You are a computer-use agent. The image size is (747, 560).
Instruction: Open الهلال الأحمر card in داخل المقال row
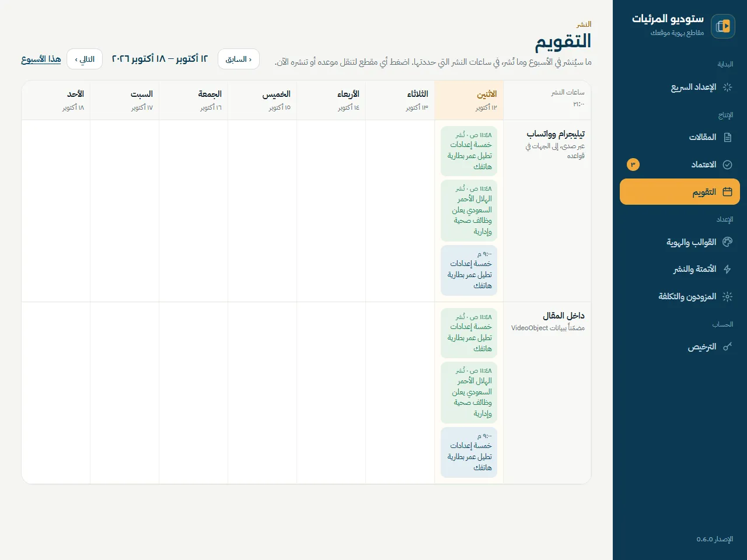click(x=469, y=393)
